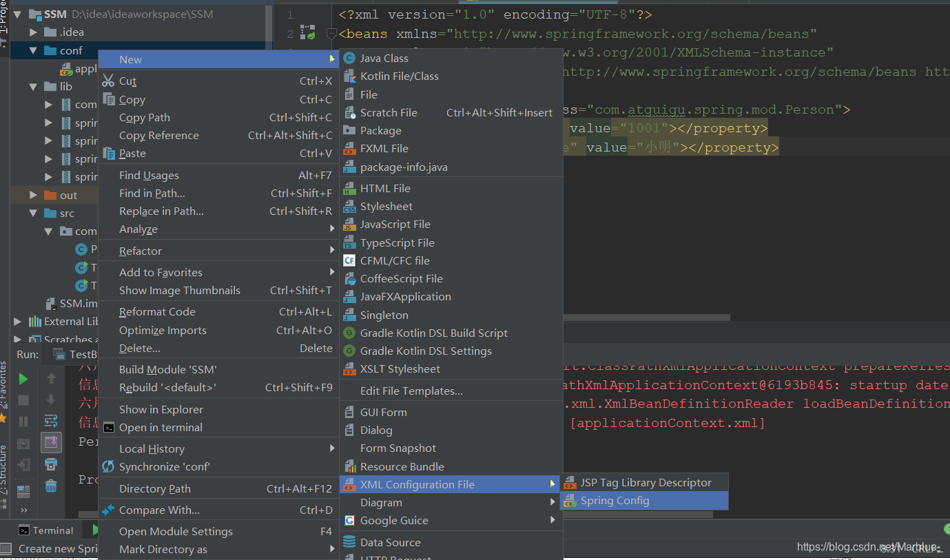The image size is (950, 560).
Task: Open the Terminal tool window tab
Action: pos(45,530)
